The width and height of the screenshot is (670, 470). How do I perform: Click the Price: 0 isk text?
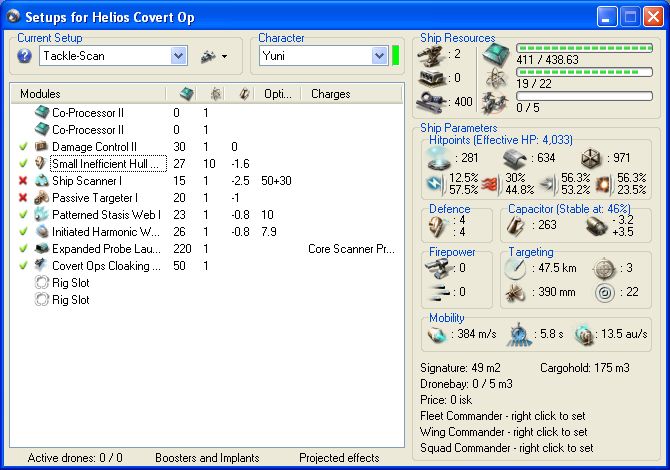coord(446,400)
